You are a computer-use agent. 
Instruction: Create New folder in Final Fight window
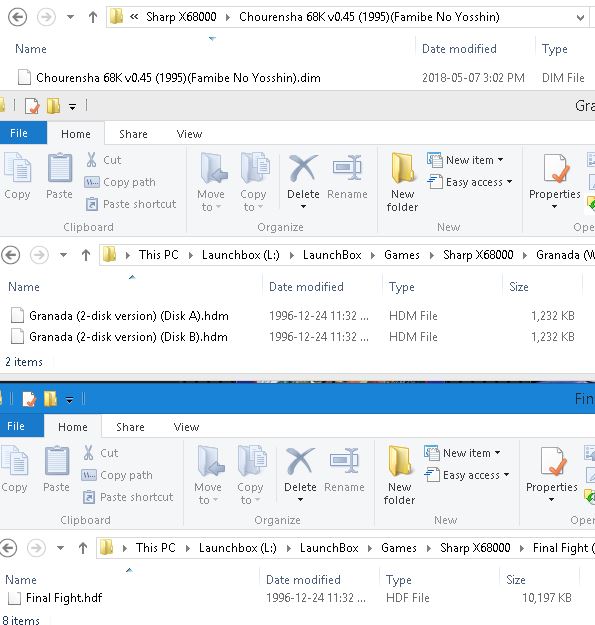coord(399,475)
